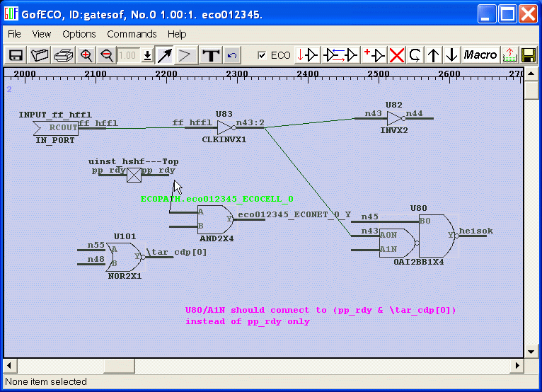Click the Print icon in toolbar
Image resolution: width=542 pixels, height=392 pixels.
click(64, 55)
